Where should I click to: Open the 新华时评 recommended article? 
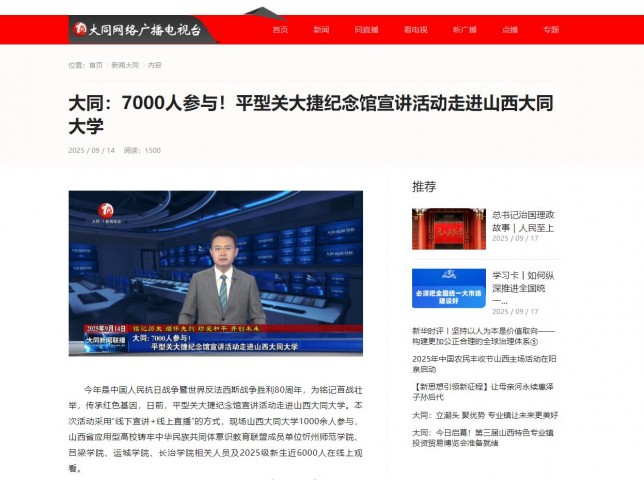click(x=484, y=337)
